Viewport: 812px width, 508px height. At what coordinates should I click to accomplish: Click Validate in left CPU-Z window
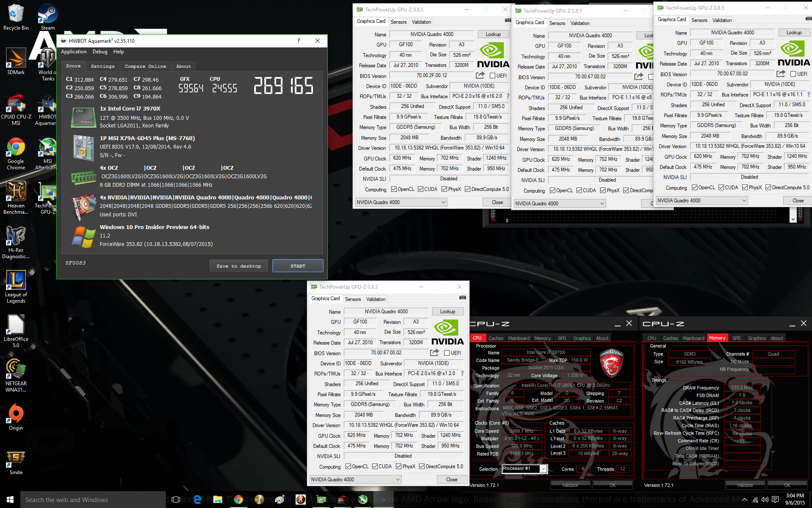570,485
